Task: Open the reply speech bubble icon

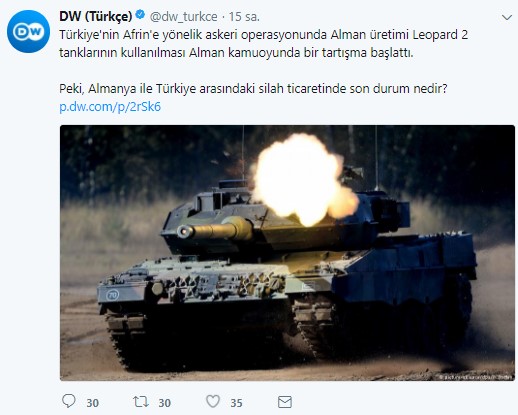Action: 69,401
